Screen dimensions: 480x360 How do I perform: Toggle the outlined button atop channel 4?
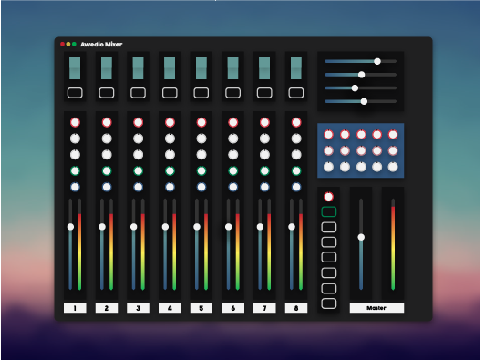[x=170, y=93]
